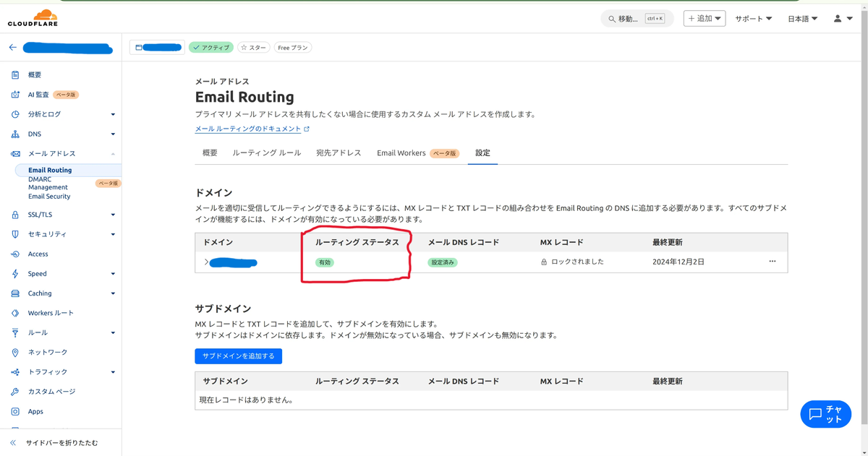The height and width of the screenshot is (456, 868).
Task: Expand DNS submenu arrow
Action: click(113, 134)
